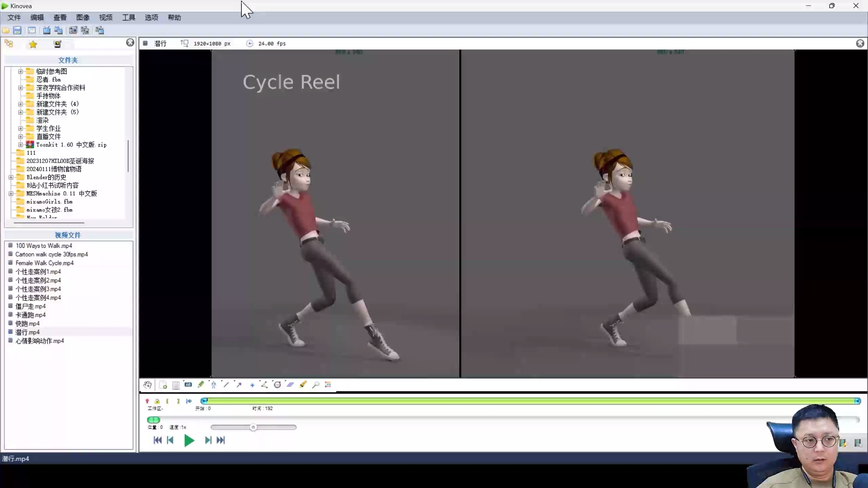Image resolution: width=868 pixels, height=488 pixels.
Task: Jump to the last frame button
Action: pos(221,440)
